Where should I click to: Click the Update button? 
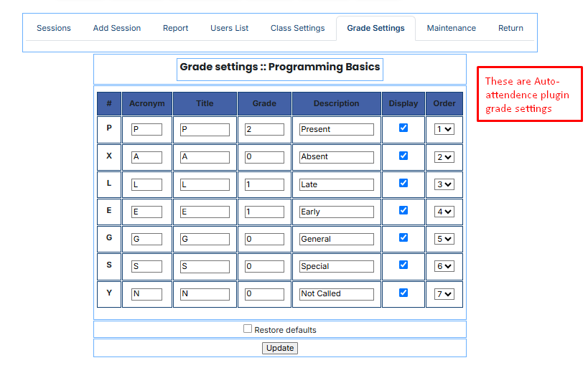click(280, 349)
